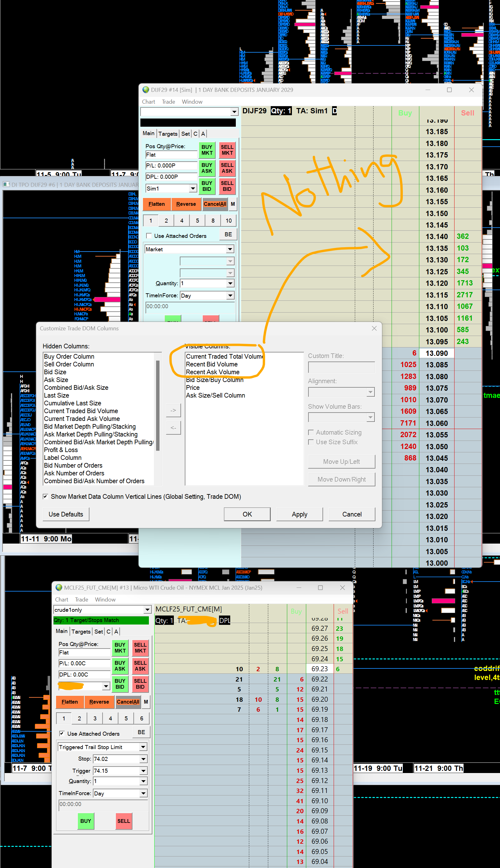Minimize the DIJF29 #14 window
This screenshot has height=868, width=500.
428,90
